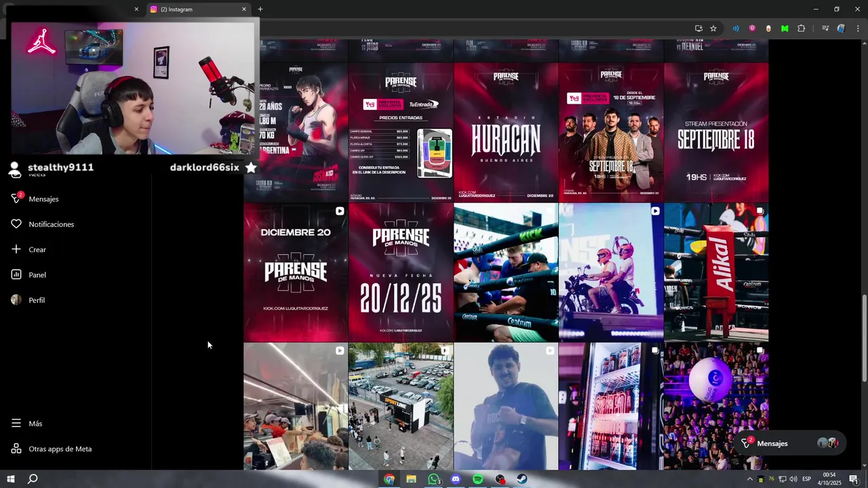The width and height of the screenshot is (868, 488).
Task: Open the Speed drinks fridge post
Action: click(611, 406)
